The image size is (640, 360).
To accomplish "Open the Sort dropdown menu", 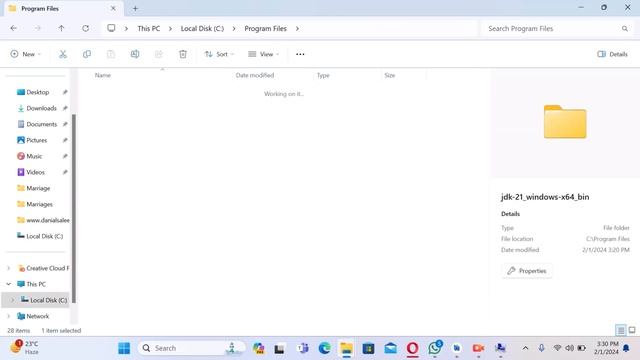I will coord(219,54).
